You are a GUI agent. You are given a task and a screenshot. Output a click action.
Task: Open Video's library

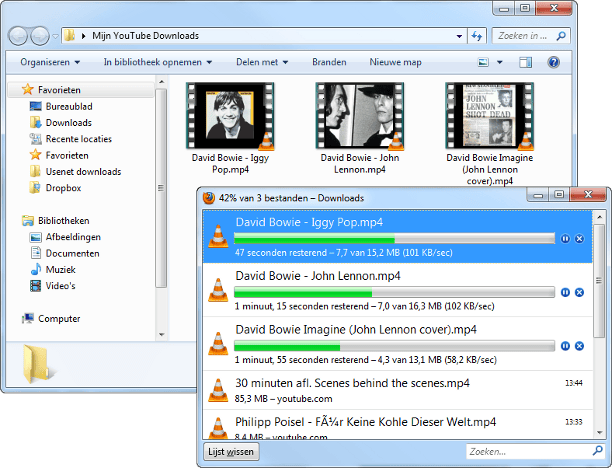click(52, 286)
